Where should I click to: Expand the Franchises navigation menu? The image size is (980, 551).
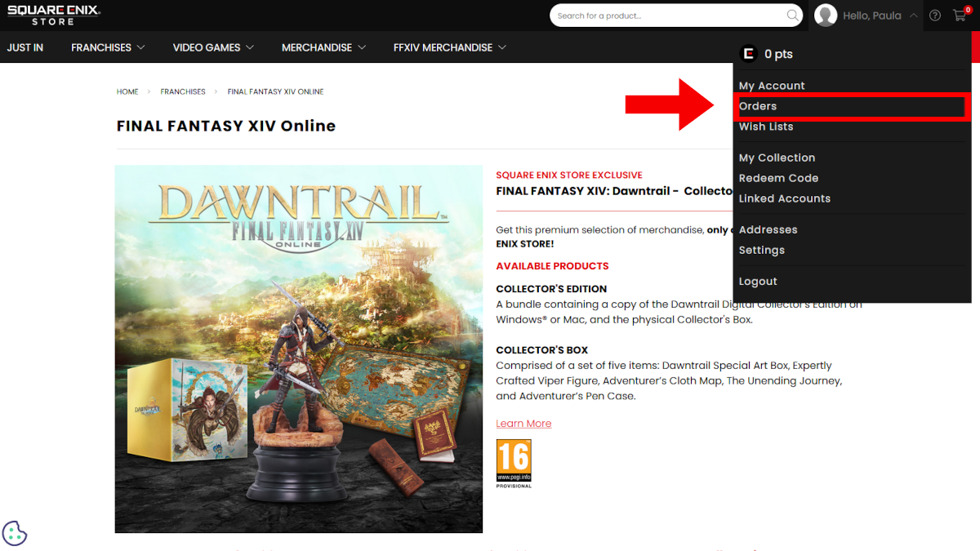click(x=108, y=47)
